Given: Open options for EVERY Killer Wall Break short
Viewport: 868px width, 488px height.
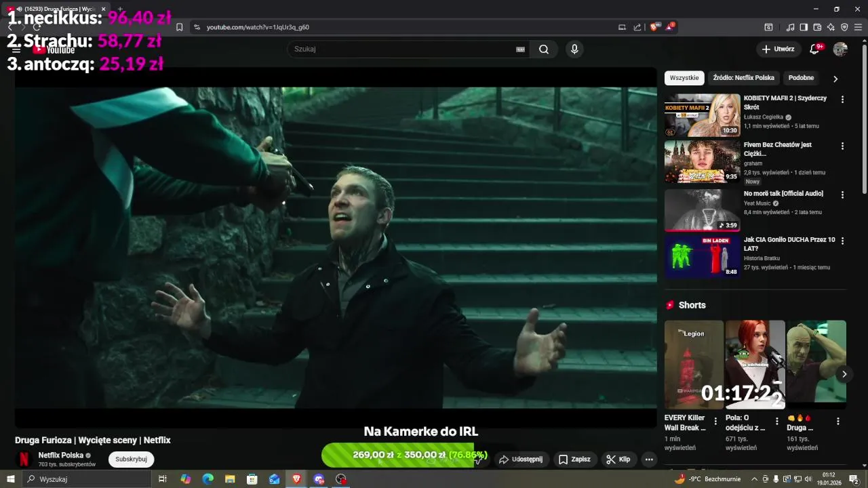Looking at the screenshot, I should coord(715,421).
